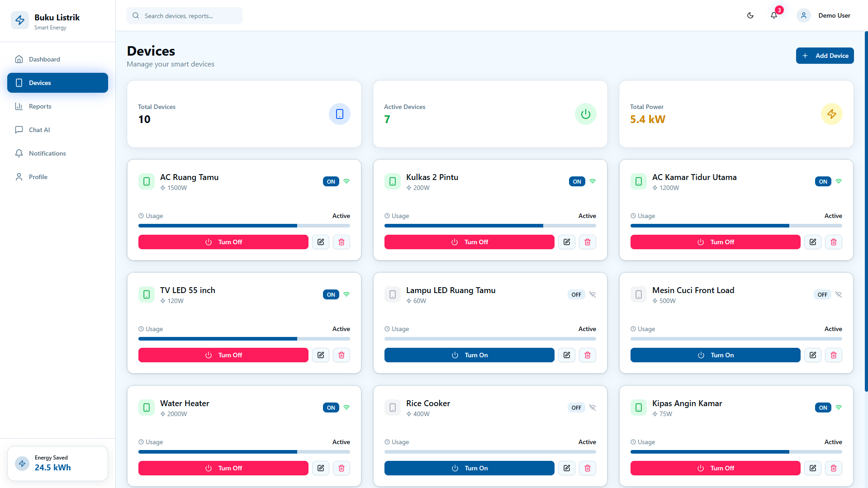Viewport: 868px width, 488px height.
Task: Click the AC Ruang Tamu usage bar
Action: pyautogui.click(x=244, y=226)
